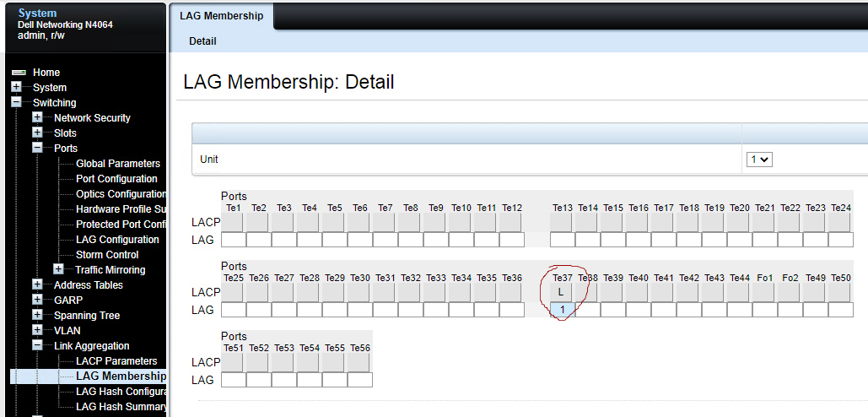Expand Address Tables plus icon
The height and width of the screenshot is (417, 868).
coord(37,284)
